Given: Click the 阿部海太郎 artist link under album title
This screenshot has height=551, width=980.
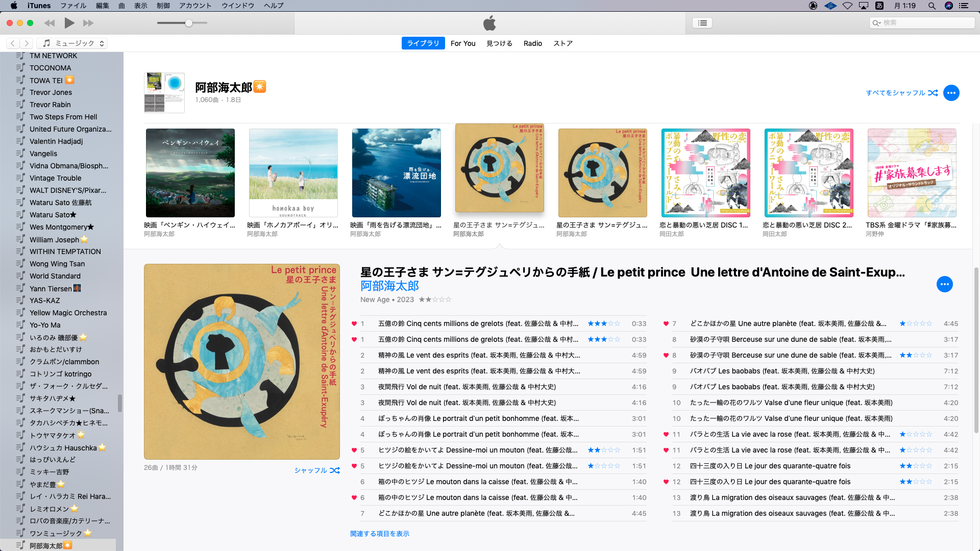Looking at the screenshot, I should (389, 286).
